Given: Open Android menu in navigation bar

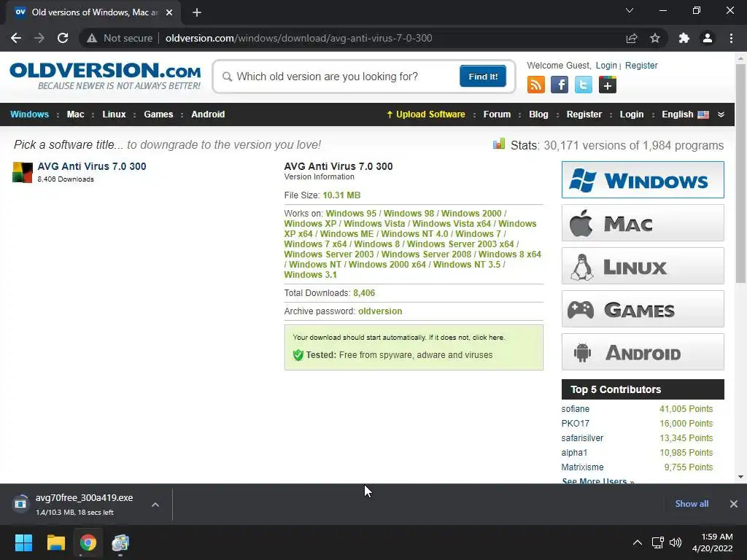Looking at the screenshot, I should click(208, 114).
